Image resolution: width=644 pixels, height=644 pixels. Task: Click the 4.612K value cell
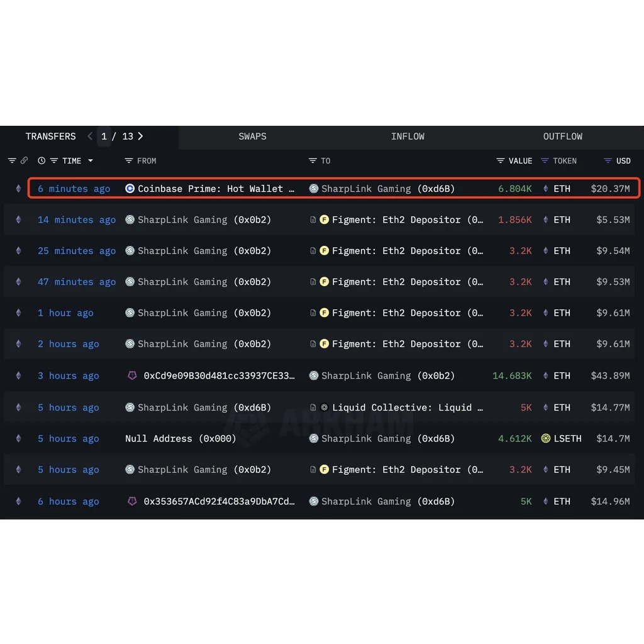click(x=514, y=438)
